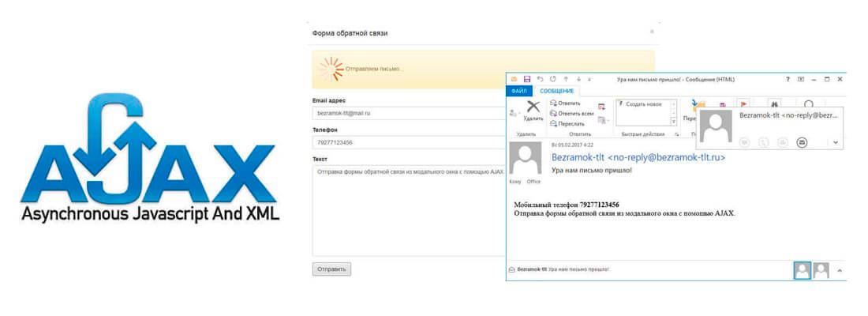Image resolution: width=868 pixels, height=316 pixels.
Task: Open the ribbon display options icon
Action: pos(800,79)
